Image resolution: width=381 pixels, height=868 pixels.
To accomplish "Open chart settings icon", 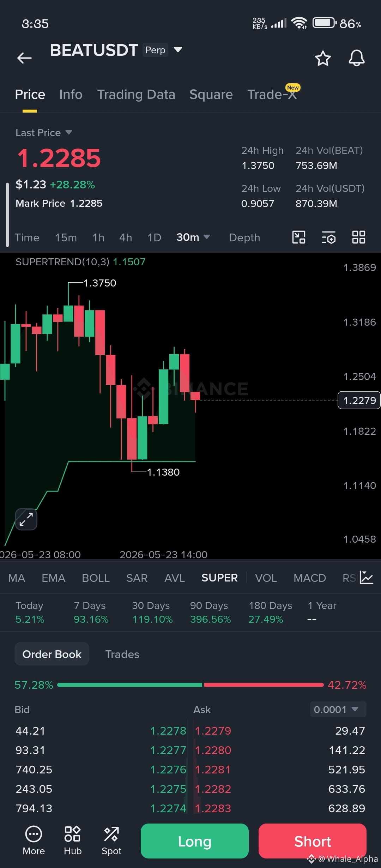I will [329, 237].
